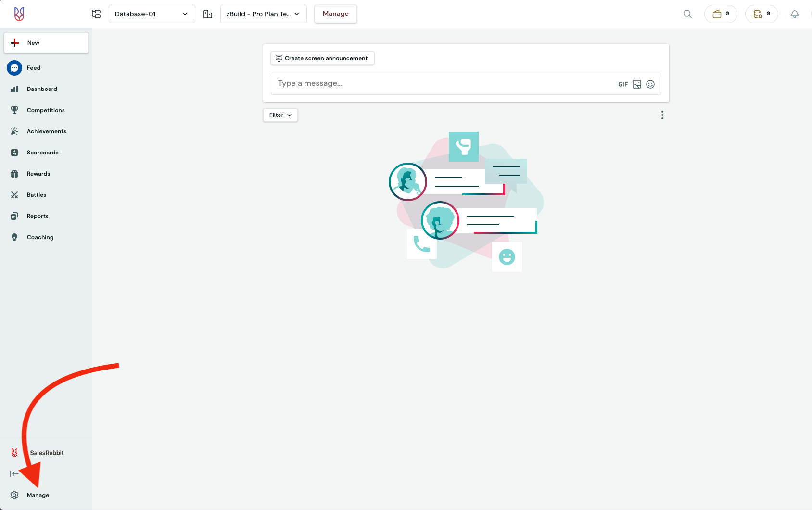This screenshot has width=812, height=510.
Task: Click the coins balance icon
Action: click(761, 14)
